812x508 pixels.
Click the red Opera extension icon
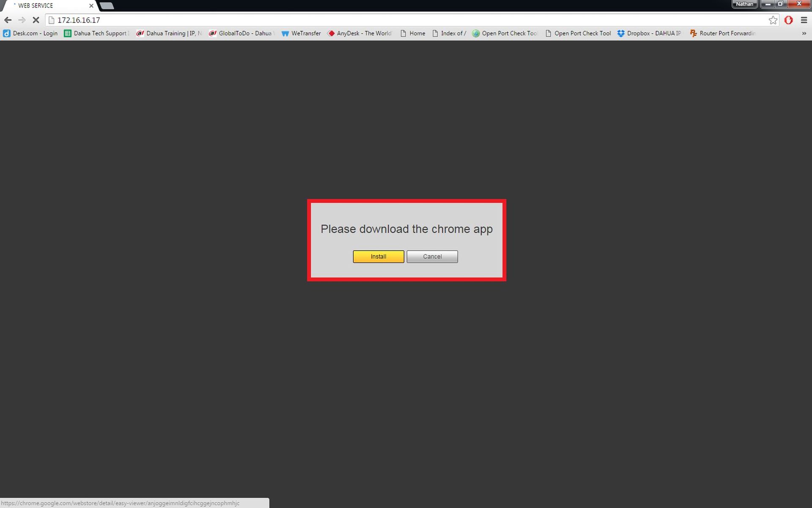788,20
